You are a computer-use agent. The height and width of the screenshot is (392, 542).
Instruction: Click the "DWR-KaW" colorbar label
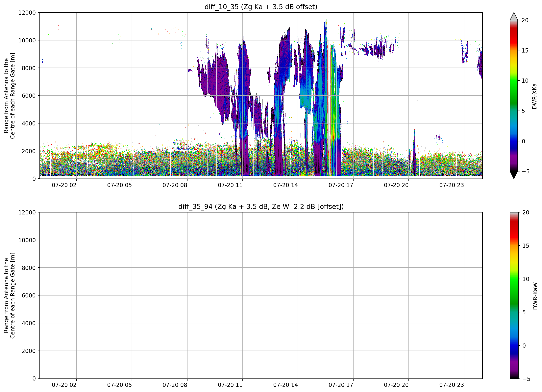pyautogui.click(x=535, y=296)
